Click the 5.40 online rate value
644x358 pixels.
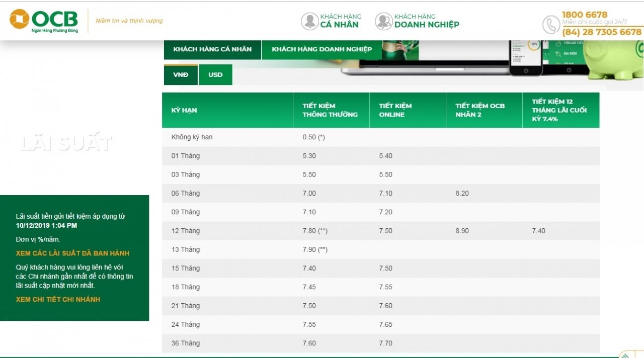385,156
